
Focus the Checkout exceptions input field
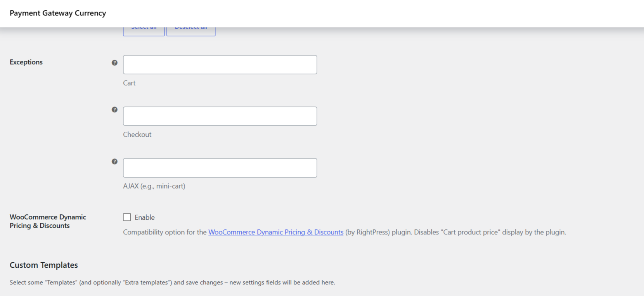coord(220,116)
